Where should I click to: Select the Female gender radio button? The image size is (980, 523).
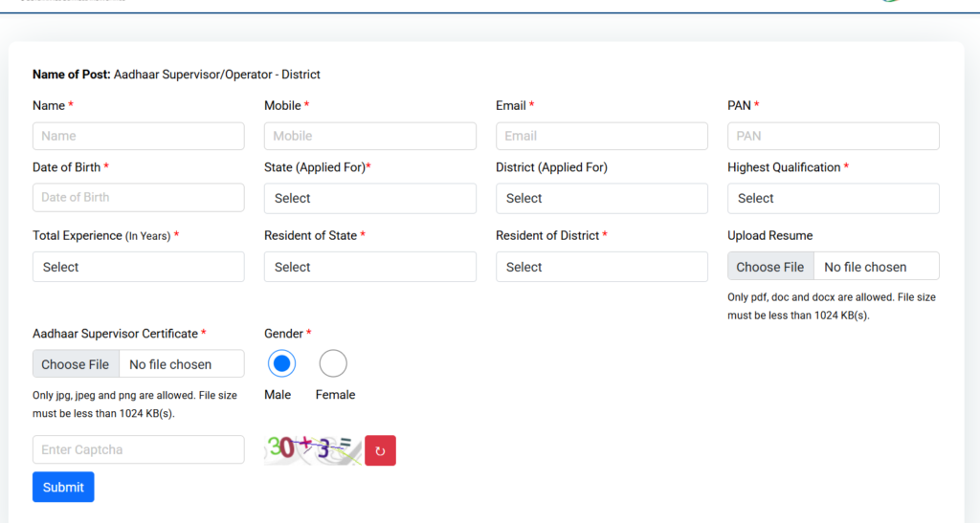[x=332, y=363]
